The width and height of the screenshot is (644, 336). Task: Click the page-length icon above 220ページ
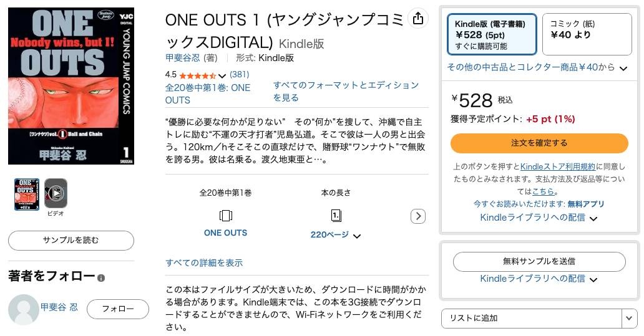[x=336, y=216]
